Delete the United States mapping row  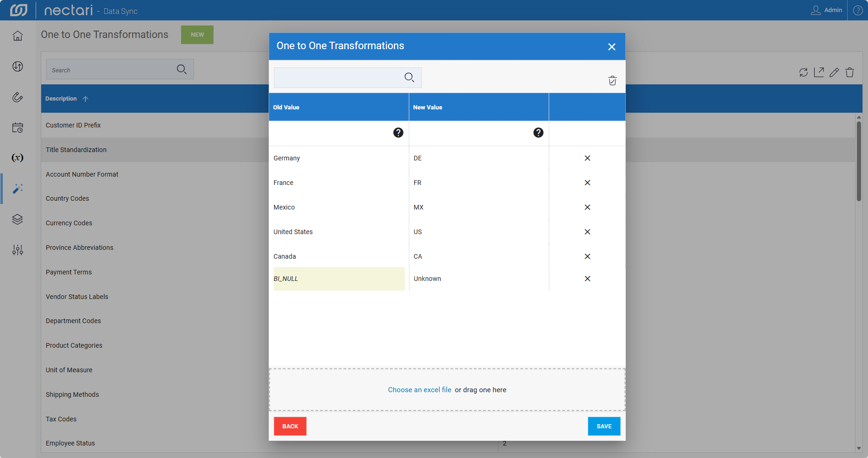point(587,232)
